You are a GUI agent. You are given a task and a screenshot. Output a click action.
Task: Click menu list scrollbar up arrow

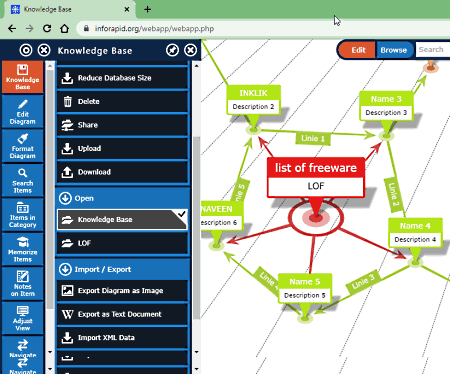(196, 66)
